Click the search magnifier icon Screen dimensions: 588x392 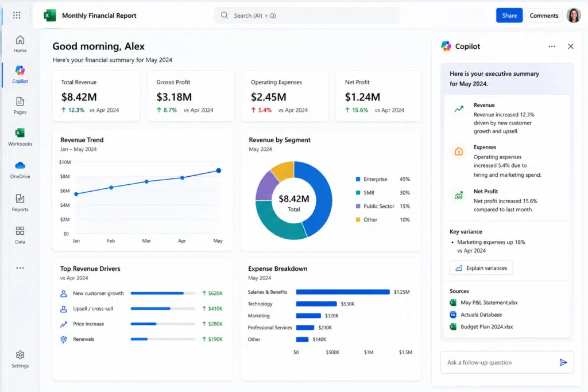225,15
